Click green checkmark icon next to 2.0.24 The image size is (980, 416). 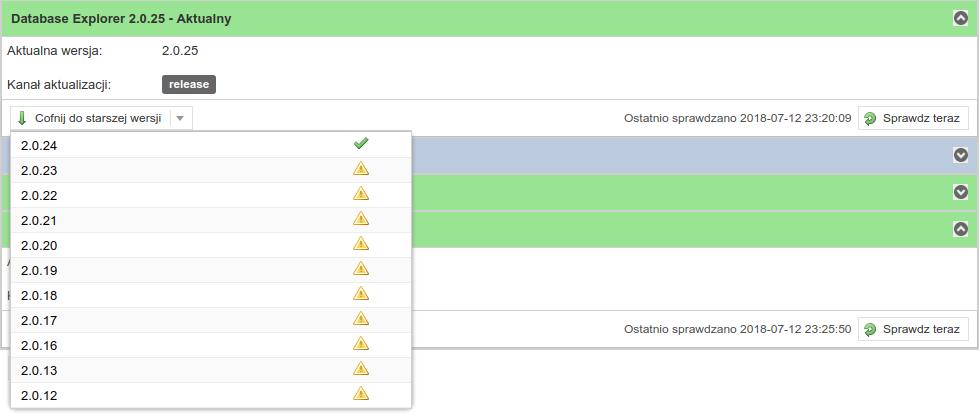pyautogui.click(x=361, y=144)
